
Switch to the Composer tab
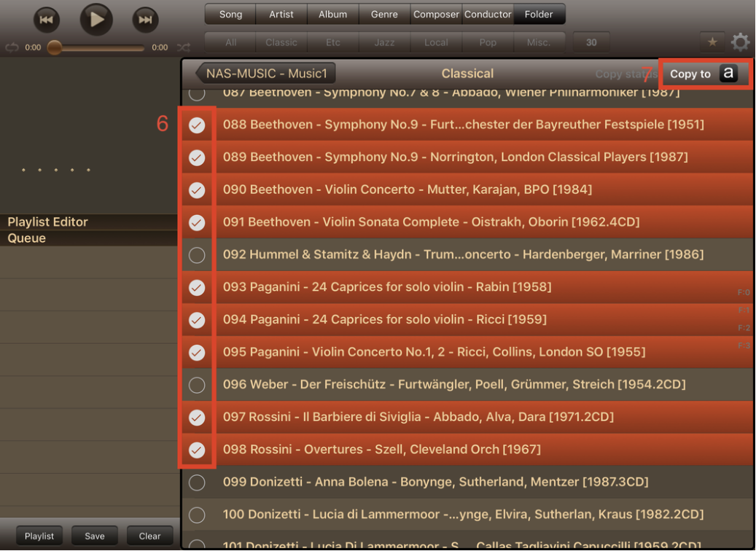point(436,15)
